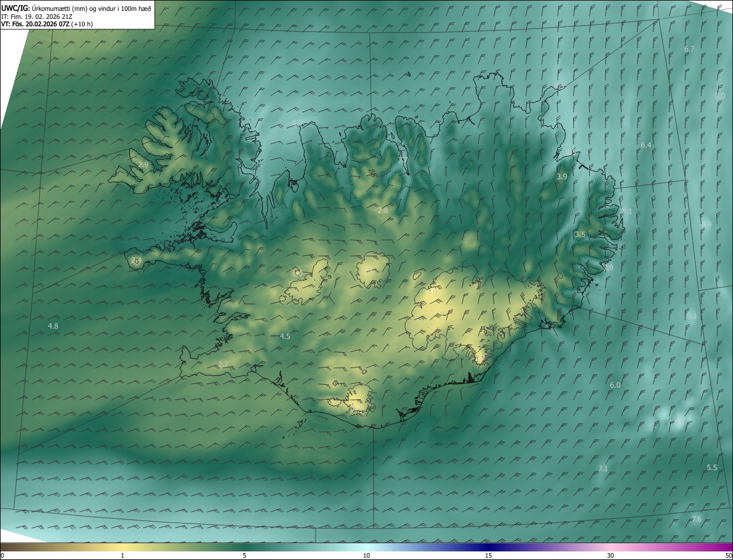733x560 pixels.
Task: Click the 6.7 value near the top right
Action: 689,49
